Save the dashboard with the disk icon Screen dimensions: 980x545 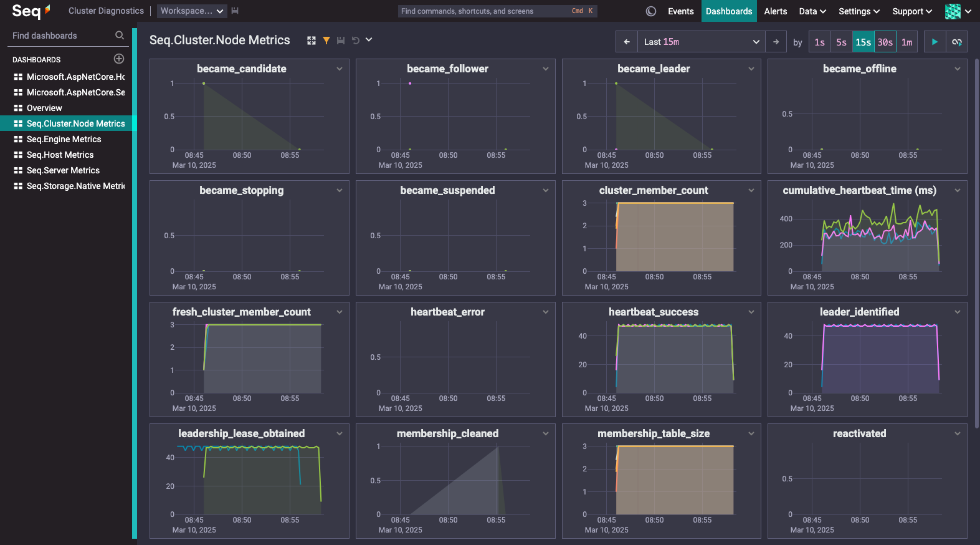[341, 40]
